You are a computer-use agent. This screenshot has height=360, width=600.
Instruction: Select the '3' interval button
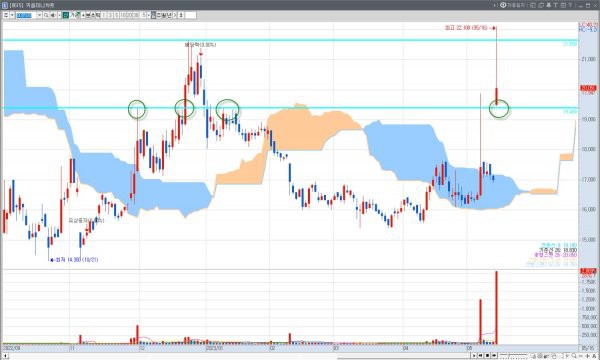tap(110, 15)
